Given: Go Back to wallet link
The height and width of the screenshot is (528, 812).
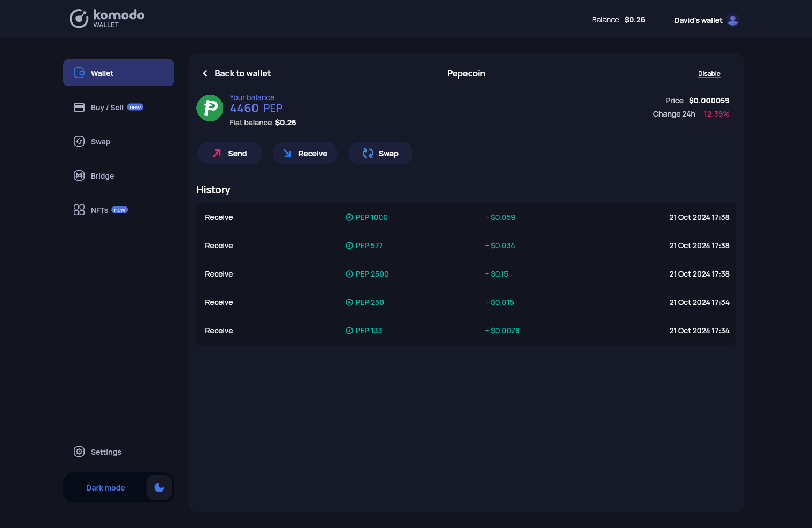Looking at the screenshot, I should click(242, 73).
